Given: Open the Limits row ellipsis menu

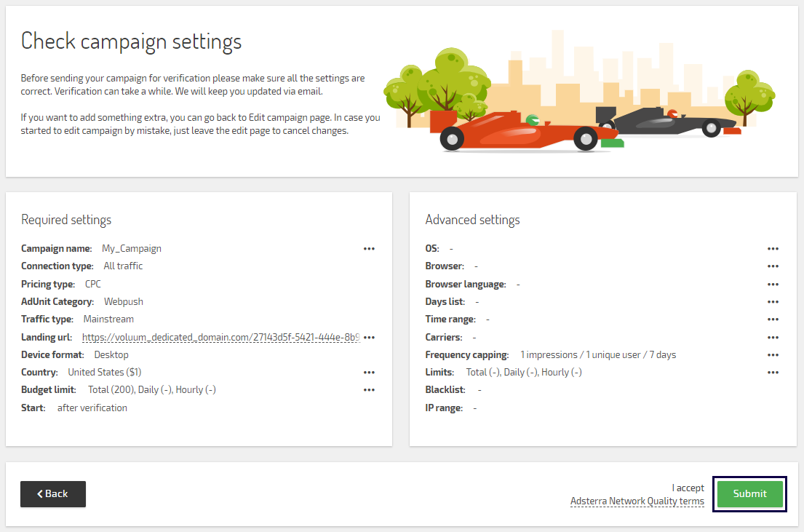Looking at the screenshot, I should (x=773, y=373).
